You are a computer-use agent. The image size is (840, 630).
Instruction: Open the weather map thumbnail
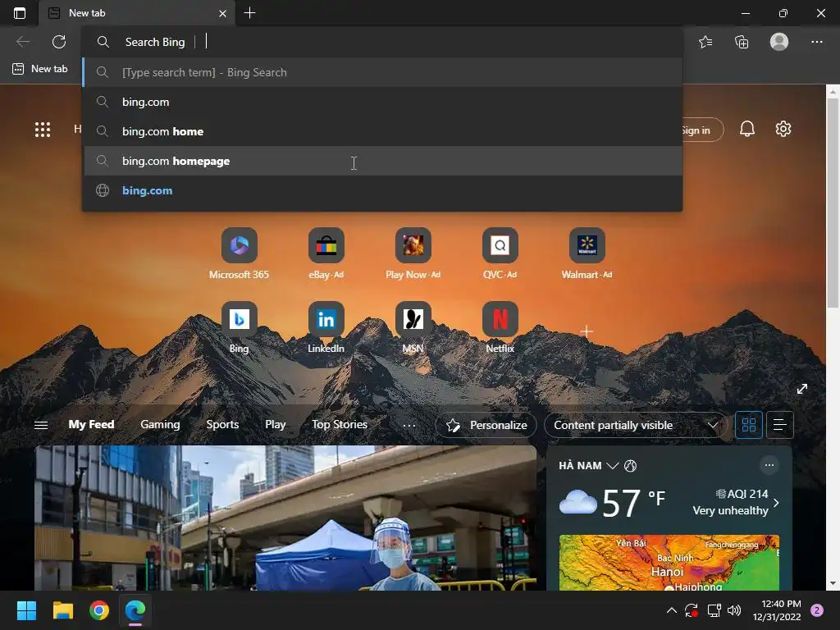[669, 563]
